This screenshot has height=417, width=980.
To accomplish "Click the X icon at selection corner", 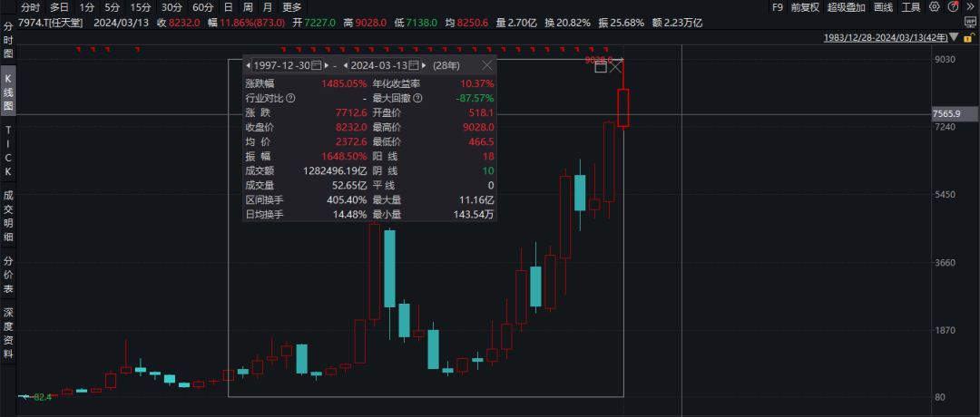I will coord(615,66).
